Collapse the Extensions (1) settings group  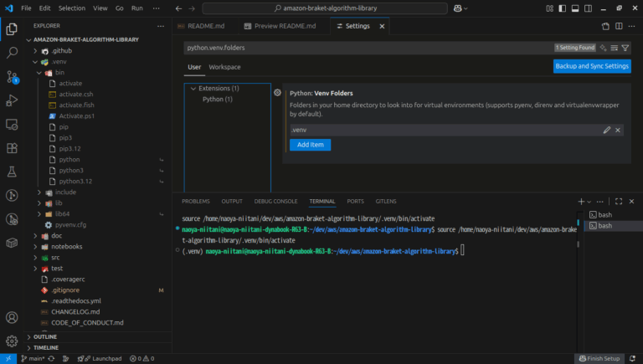[x=193, y=89]
